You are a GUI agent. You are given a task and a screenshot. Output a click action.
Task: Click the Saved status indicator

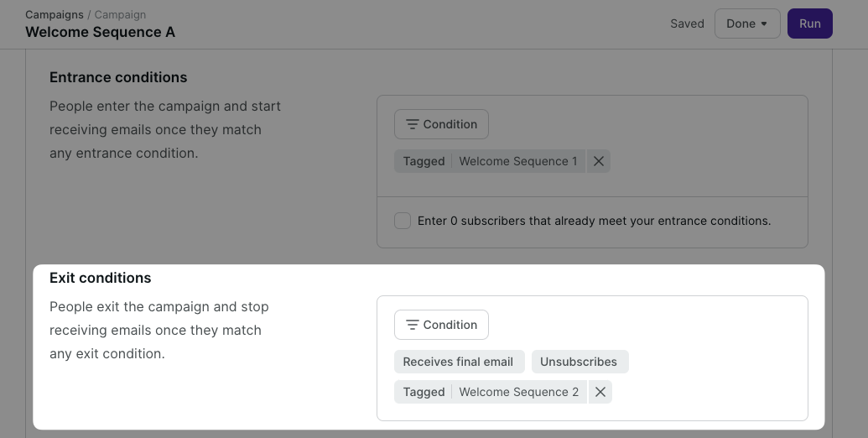coord(687,23)
